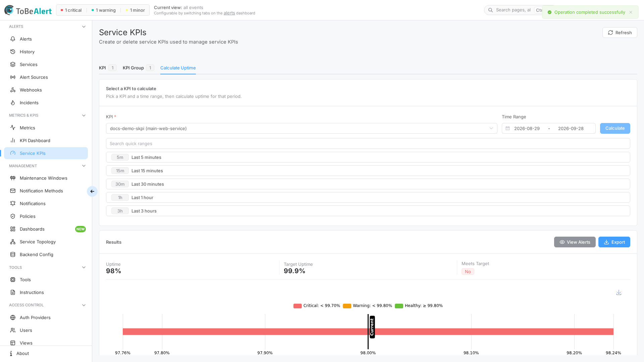644x362 pixels.
Task: Collapse the METRICS & KPIS section
Action: [84, 115]
